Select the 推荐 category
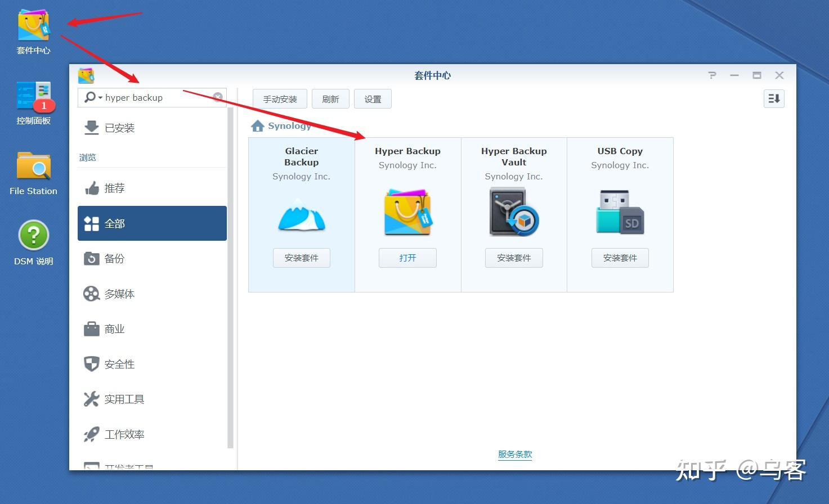This screenshot has width=829, height=504. click(114, 188)
